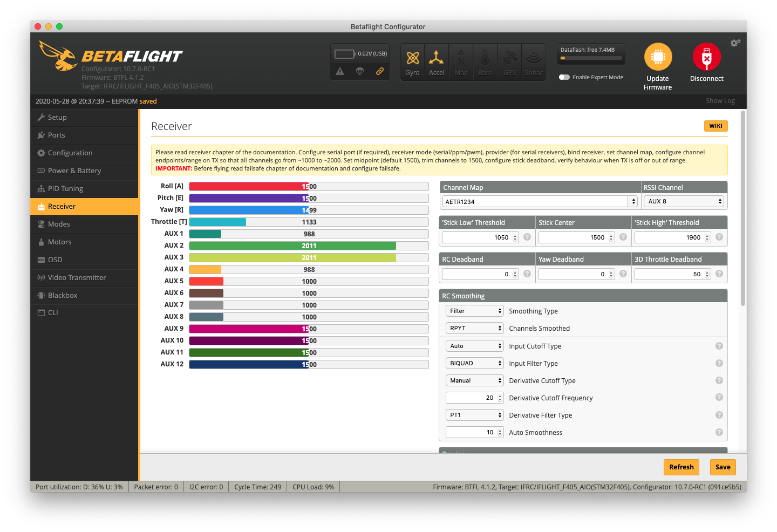Open the Derivative Filter Type PT1 dropdown
Viewport: 777px width, 532px height.
[x=475, y=415]
